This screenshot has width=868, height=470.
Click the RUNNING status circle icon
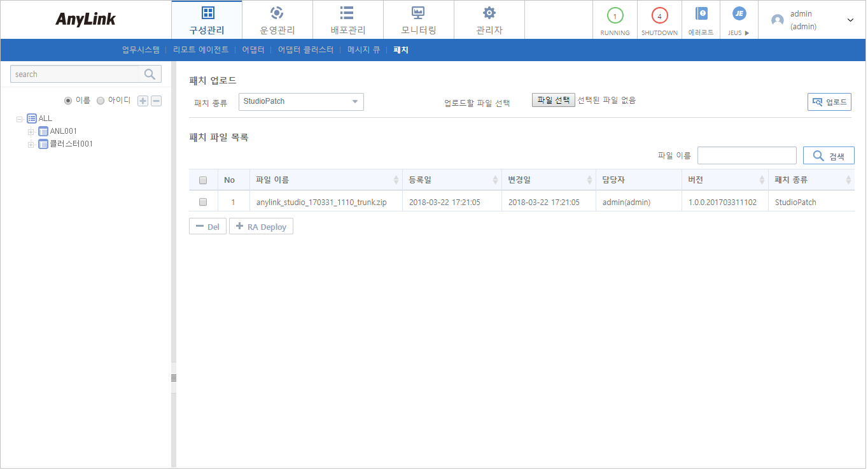614,16
